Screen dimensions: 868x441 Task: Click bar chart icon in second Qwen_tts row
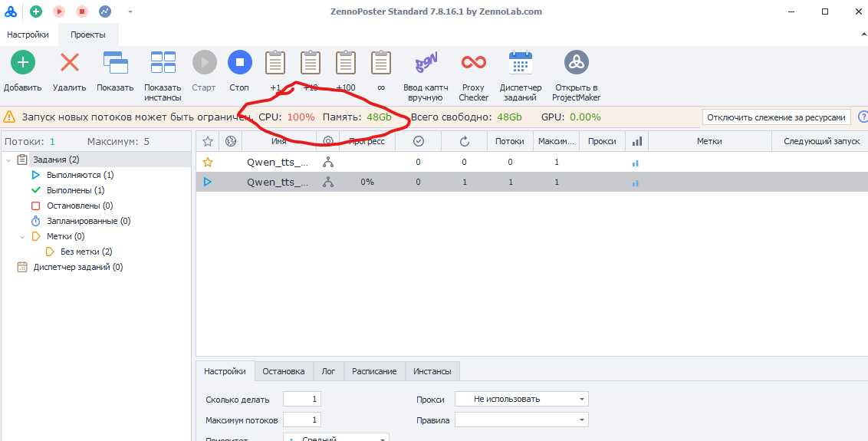(x=636, y=183)
